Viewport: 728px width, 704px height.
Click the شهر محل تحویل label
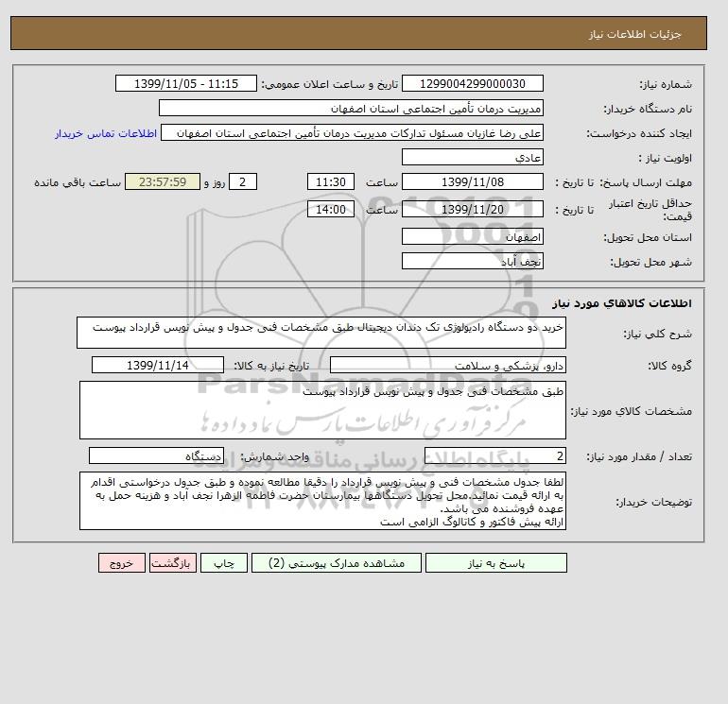(x=650, y=262)
